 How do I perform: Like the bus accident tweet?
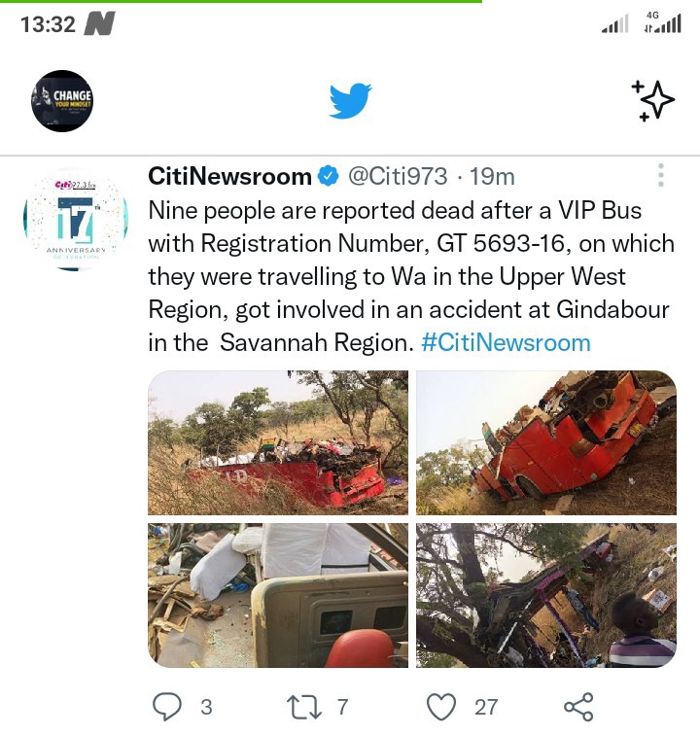pos(440,707)
